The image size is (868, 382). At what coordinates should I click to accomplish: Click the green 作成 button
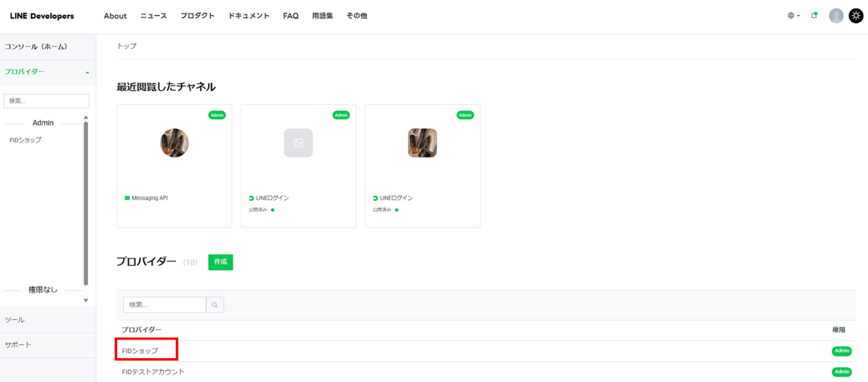pyautogui.click(x=221, y=262)
